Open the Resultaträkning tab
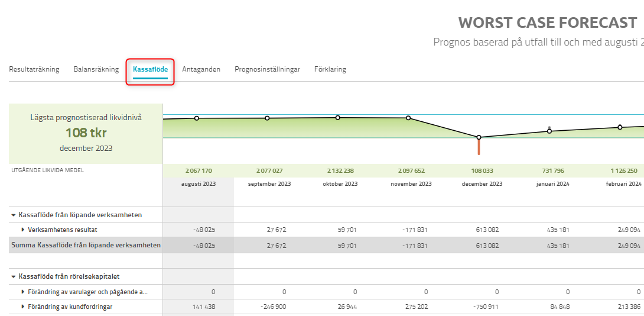Screen dimensions: 644x316 pos(34,69)
